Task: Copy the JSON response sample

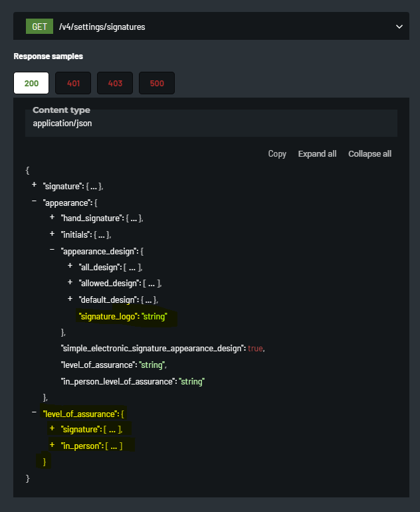Action: [x=277, y=154]
